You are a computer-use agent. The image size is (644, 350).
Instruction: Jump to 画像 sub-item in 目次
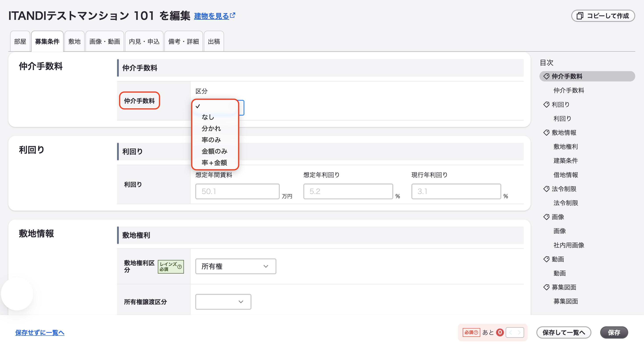point(560,231)
